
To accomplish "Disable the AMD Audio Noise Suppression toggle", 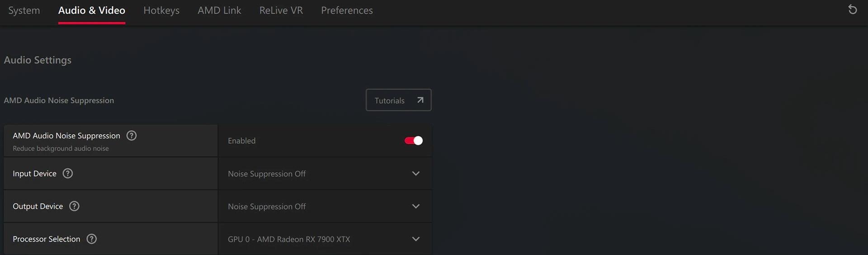I will coord(414,141).
